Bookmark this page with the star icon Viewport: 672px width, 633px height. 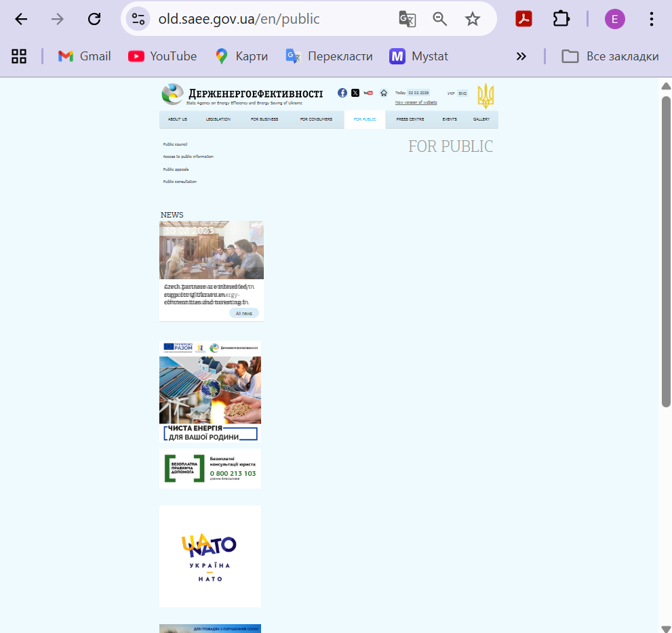472,19
